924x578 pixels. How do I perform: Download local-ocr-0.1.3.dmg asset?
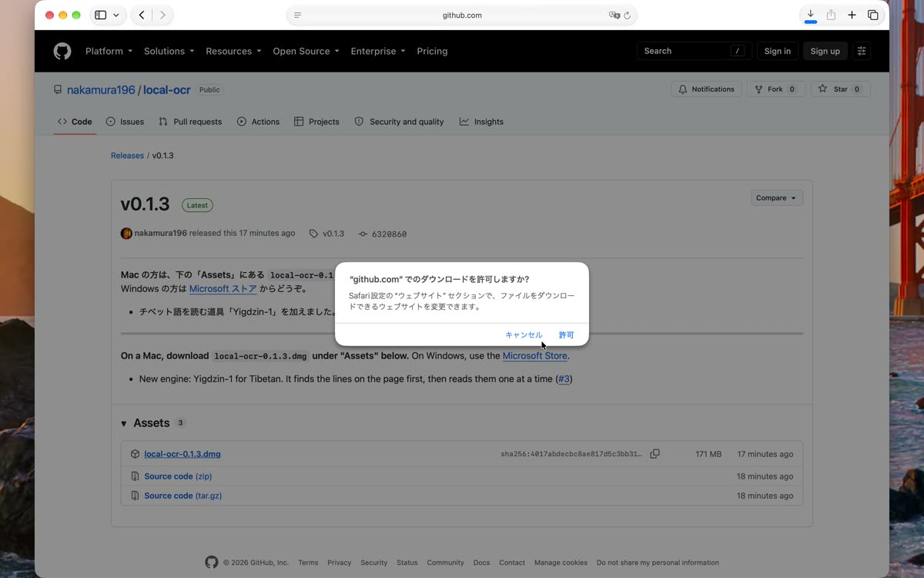pos(182,454)
